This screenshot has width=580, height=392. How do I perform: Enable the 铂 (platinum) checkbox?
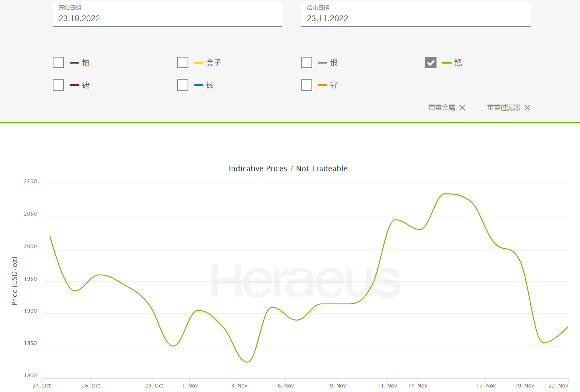(x=58, y=62)
